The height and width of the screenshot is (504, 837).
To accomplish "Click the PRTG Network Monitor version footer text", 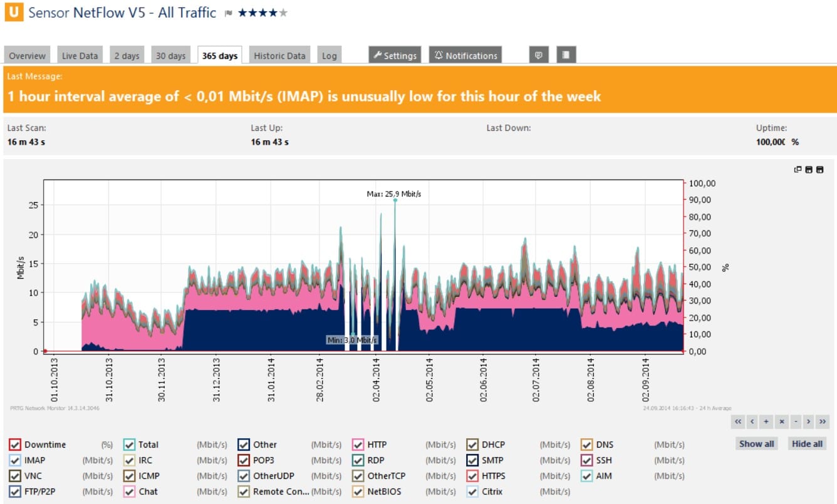I will coord(55,408).
